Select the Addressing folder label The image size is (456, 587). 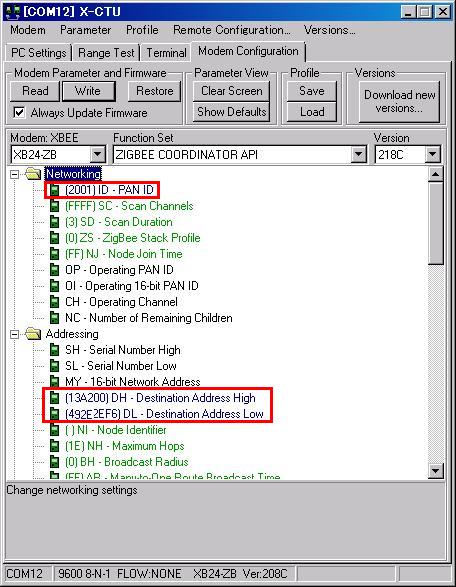click(72, 334)
